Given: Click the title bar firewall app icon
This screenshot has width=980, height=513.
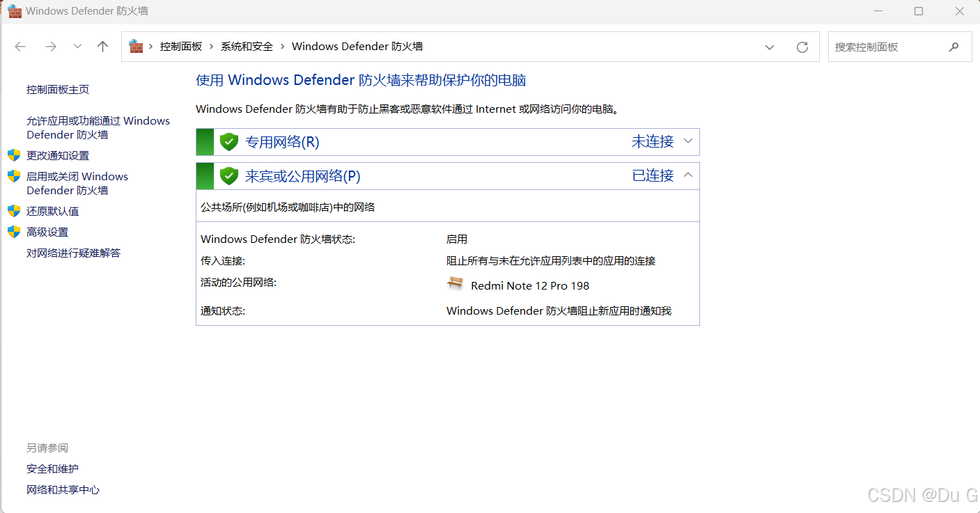Looking at the screenshot, I should pyautogui.click(x=15, y=11).
